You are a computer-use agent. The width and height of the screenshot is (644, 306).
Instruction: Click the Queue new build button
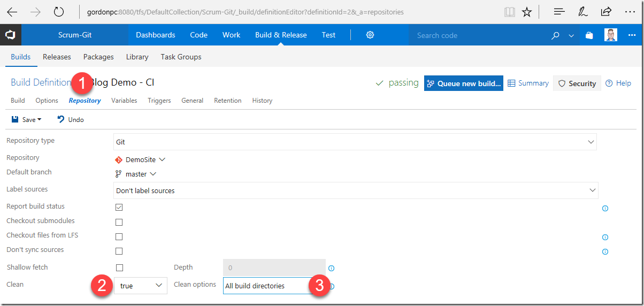tap(464, 83)
